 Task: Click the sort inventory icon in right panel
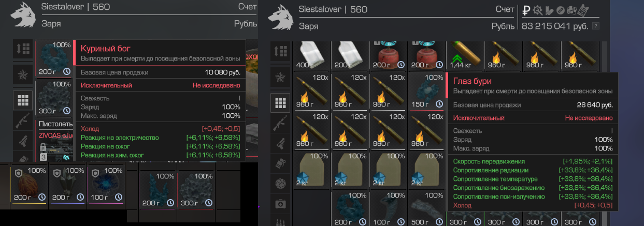pyautogui.click(x=281, y=51)
